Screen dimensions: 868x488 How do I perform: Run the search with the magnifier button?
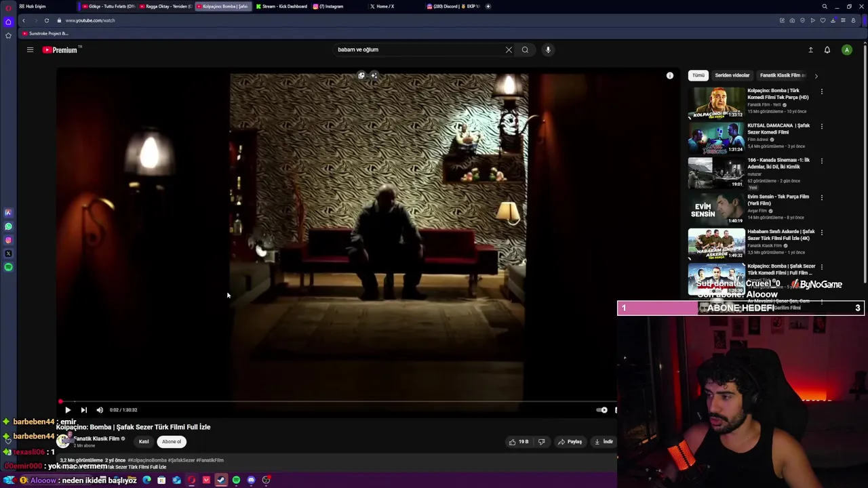click(525, 49)
